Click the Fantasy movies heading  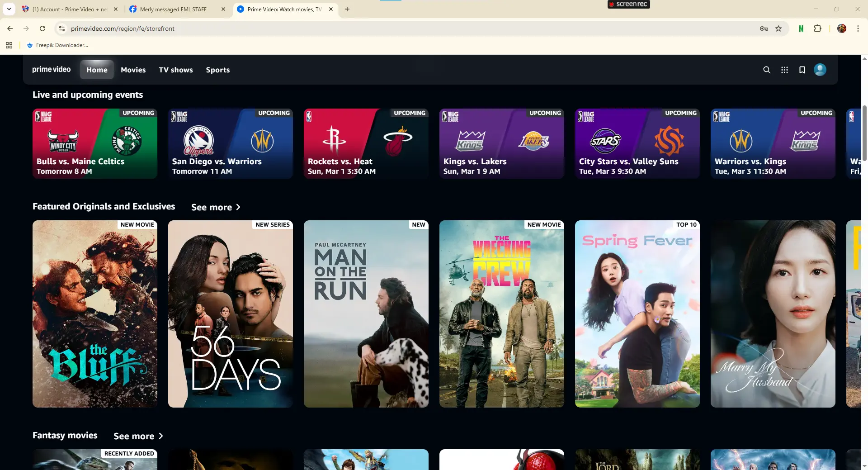pyautogui.click(x=65, y=435)
